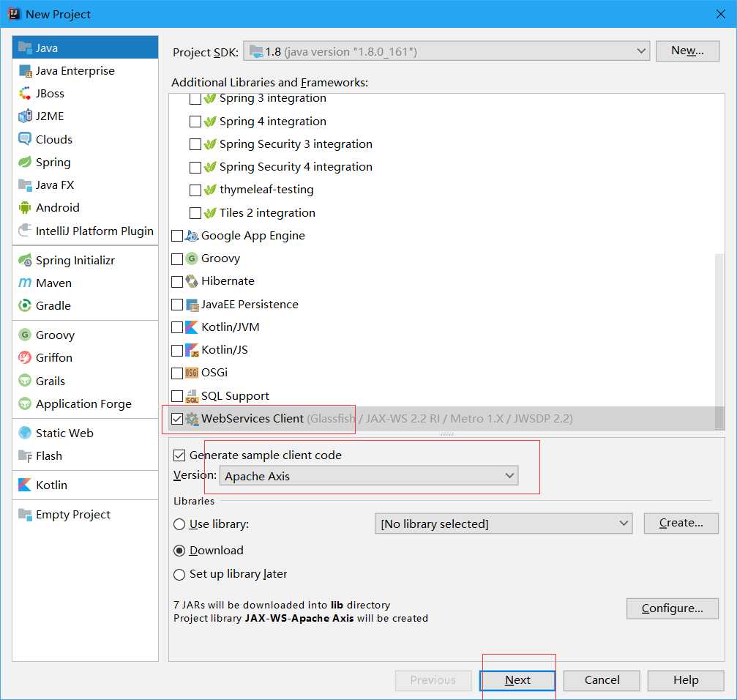Image resolution: width=737 pixels, height=700 pixels.
Task: Select the Maven 'm' icon
Action: [x=25, y=283]
